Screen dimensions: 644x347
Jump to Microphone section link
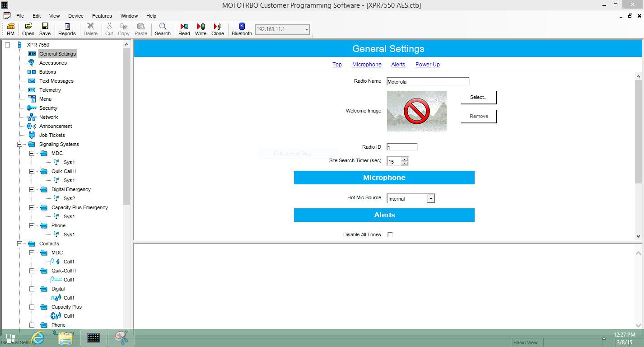pos(367,65)
